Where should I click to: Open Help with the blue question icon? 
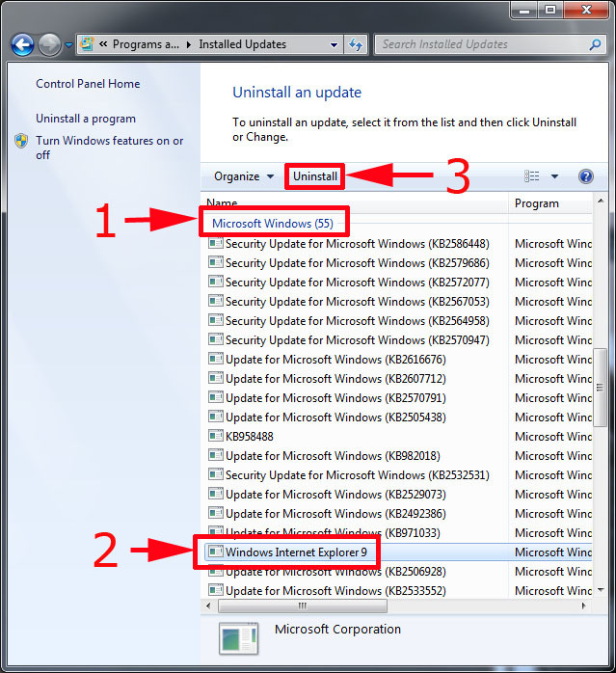[x=586, y=176]
